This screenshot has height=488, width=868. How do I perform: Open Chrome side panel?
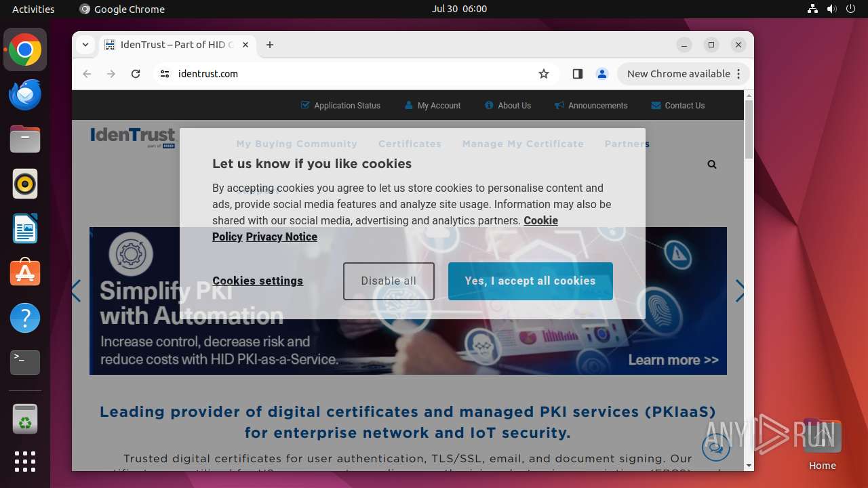(x=578, y=74)
